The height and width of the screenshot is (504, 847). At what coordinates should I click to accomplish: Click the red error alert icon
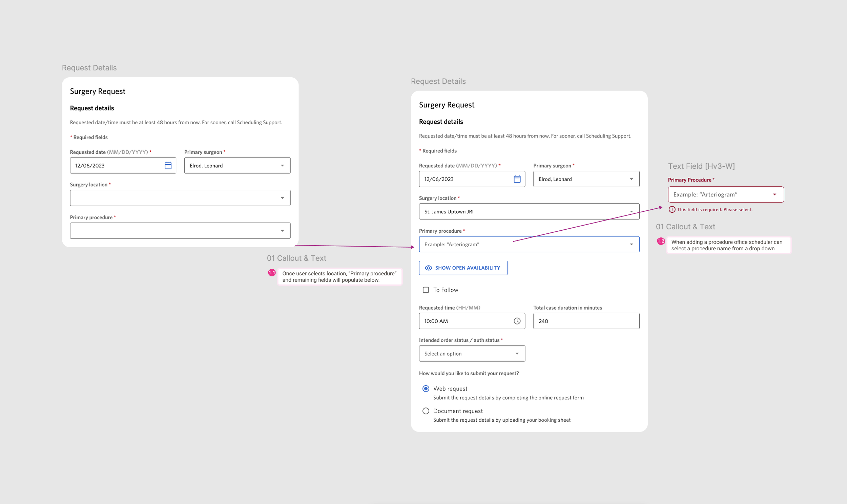(672, 210)
